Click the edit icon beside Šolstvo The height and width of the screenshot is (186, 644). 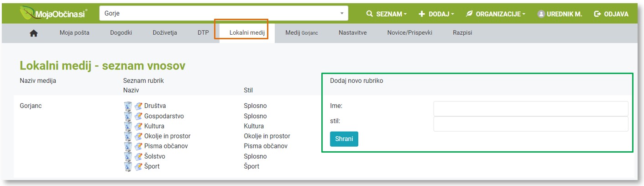(138, 156)
